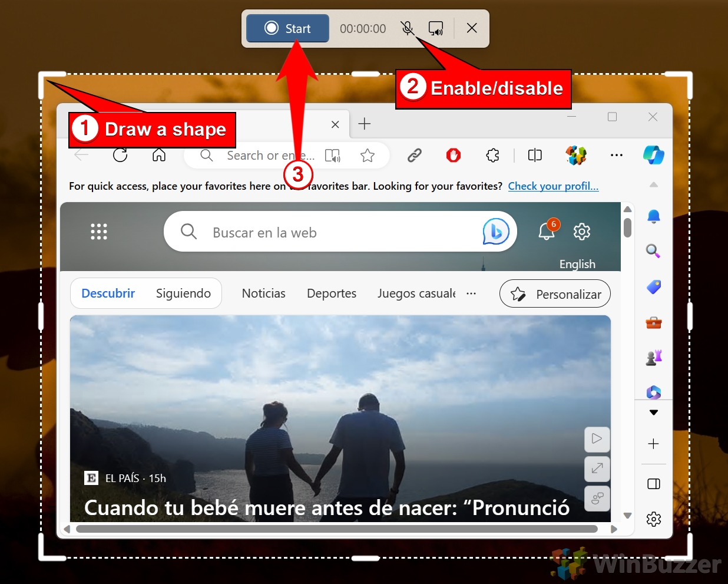The width and height of the screenshot is (728, 584).
Task: Open the Juegos casuales tab
Action: coord(416,293)
